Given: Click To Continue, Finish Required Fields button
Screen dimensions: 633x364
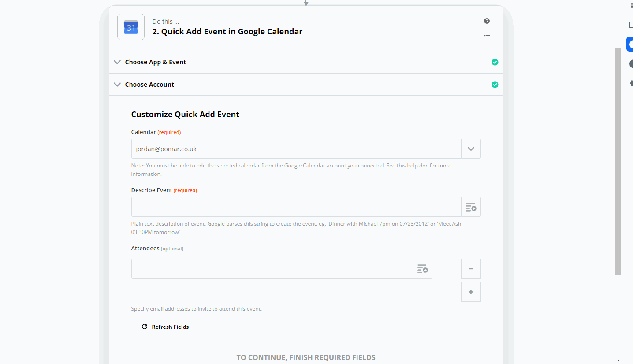Looking at the screenshot, I should [306, 357].
